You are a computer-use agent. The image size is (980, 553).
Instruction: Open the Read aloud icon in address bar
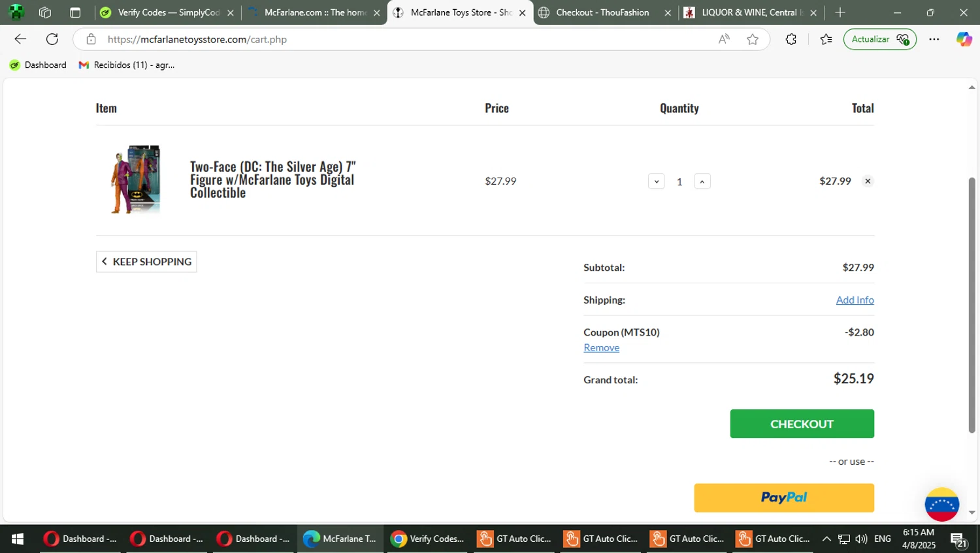tap(724, 39)
